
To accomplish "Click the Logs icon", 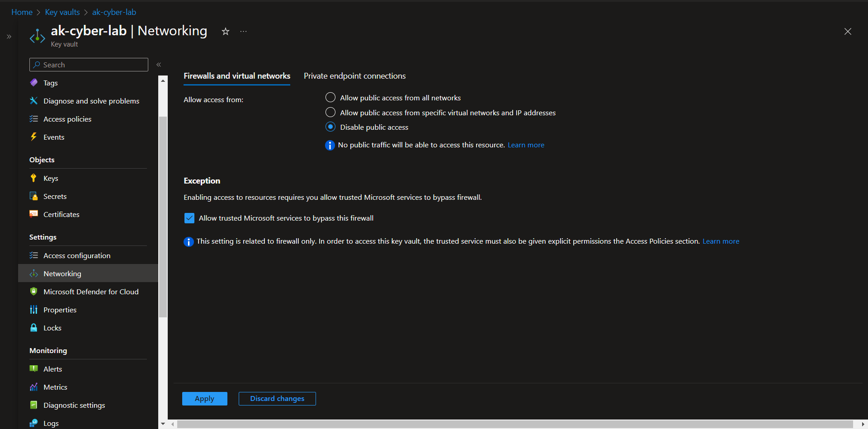I will pos(34,423).
